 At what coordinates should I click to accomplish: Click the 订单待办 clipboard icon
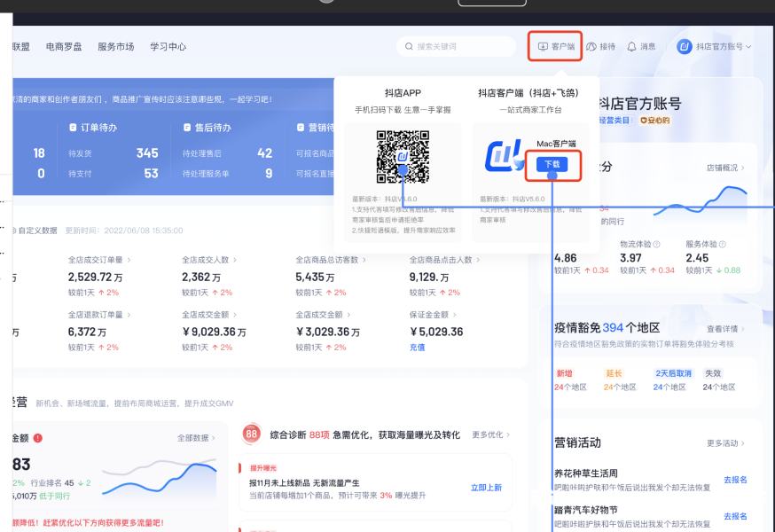click(74, 128)
